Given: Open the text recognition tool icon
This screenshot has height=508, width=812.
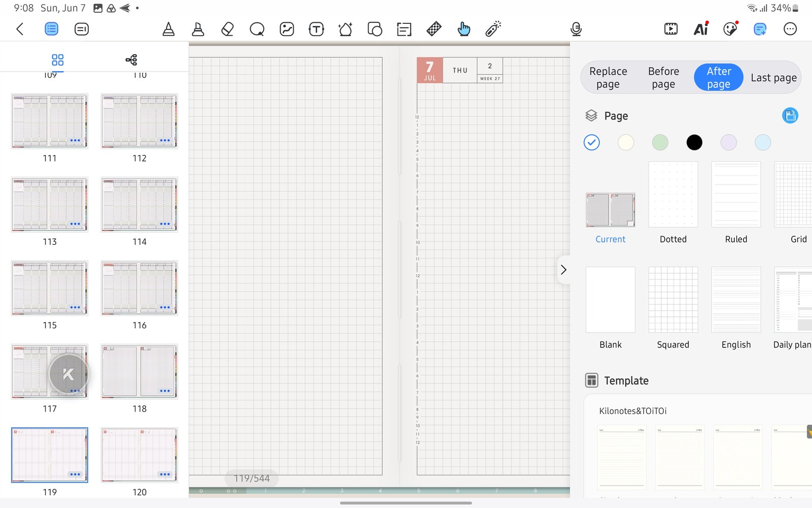Looking at the screenshot, I should coord(404,29).
